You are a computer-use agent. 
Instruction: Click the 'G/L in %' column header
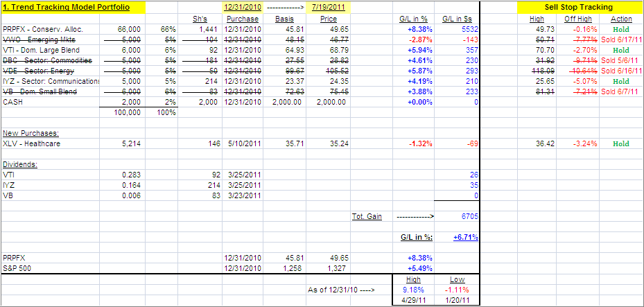414,19
